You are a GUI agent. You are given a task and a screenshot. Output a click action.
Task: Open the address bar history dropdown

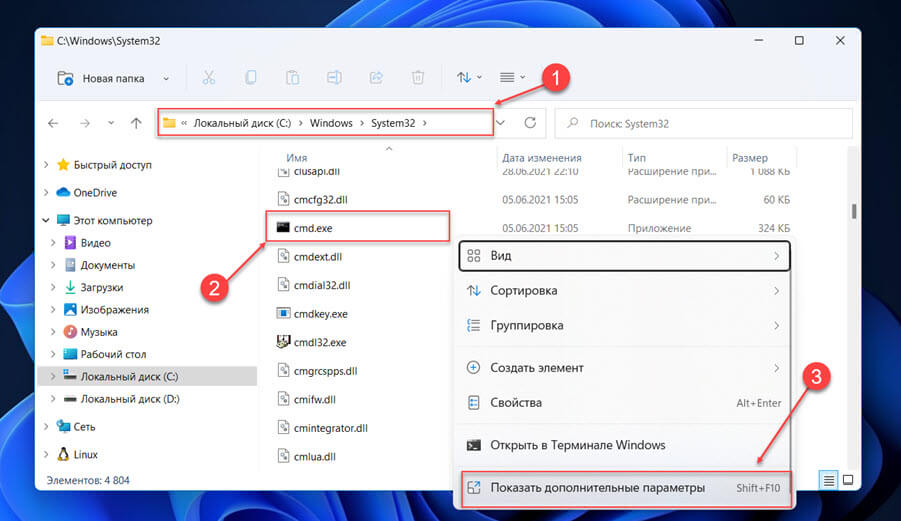click(501, 123)
